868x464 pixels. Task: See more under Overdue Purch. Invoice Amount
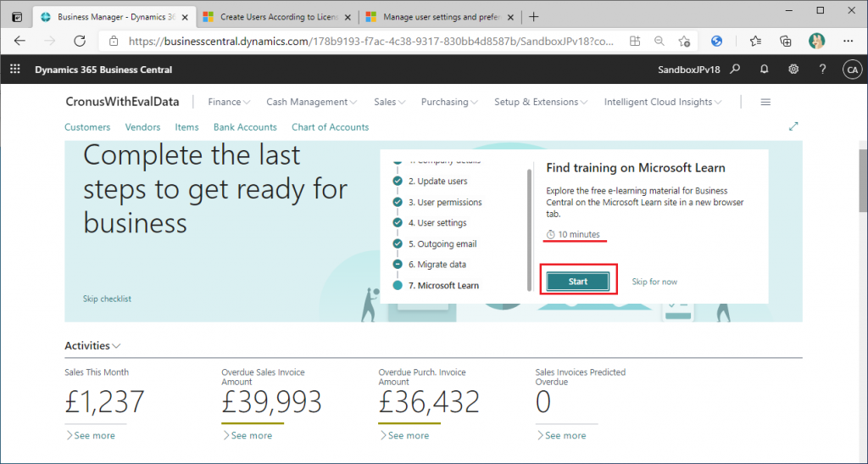(x=404, y=436)
